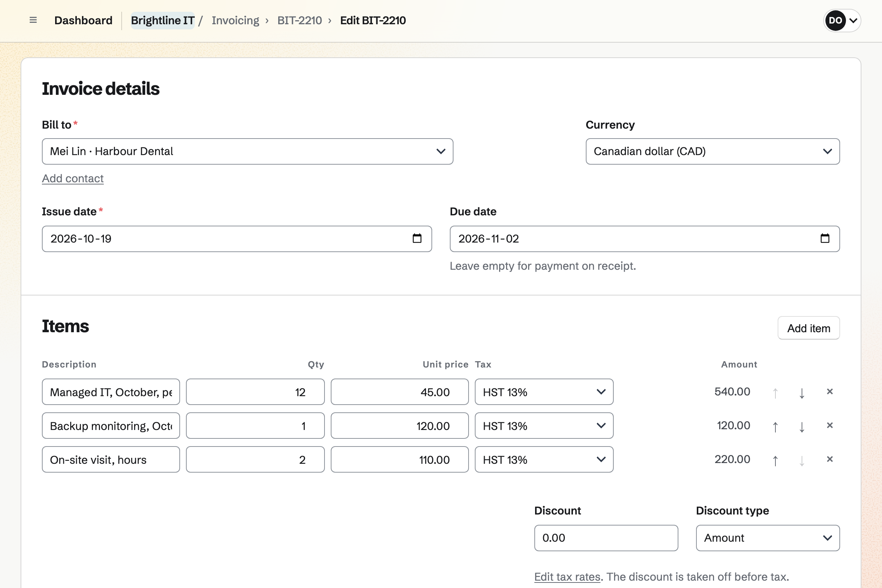Click the Add contact link
The height and width of the screenshot is (588, 882).
pyautogui.click(x=73, y=179)
